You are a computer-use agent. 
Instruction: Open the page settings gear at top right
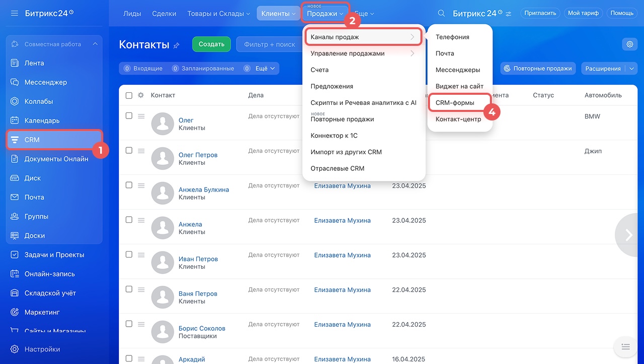coord(629,44)
